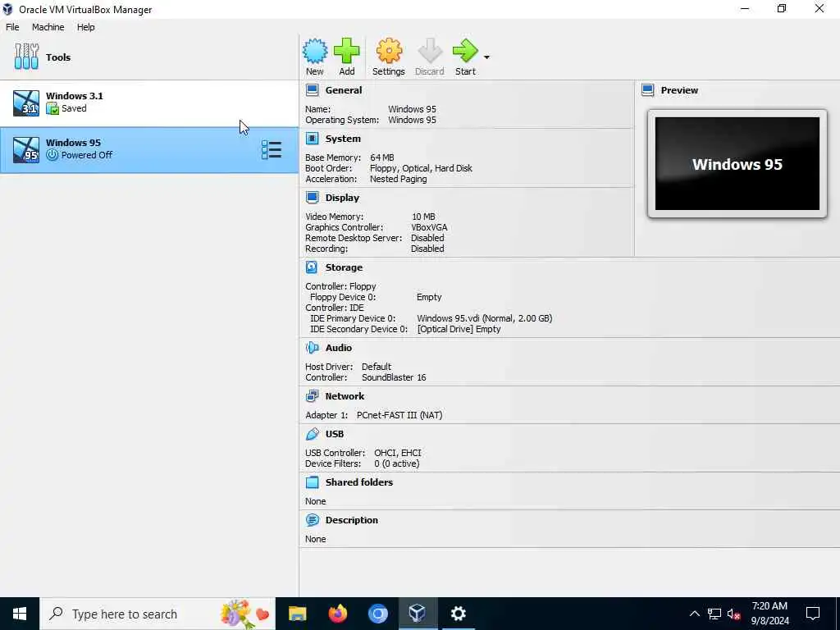The width and height of the screenshot is (840, 630).
Task: Create a new virtual machine with New
Action: tap(314, 57)
